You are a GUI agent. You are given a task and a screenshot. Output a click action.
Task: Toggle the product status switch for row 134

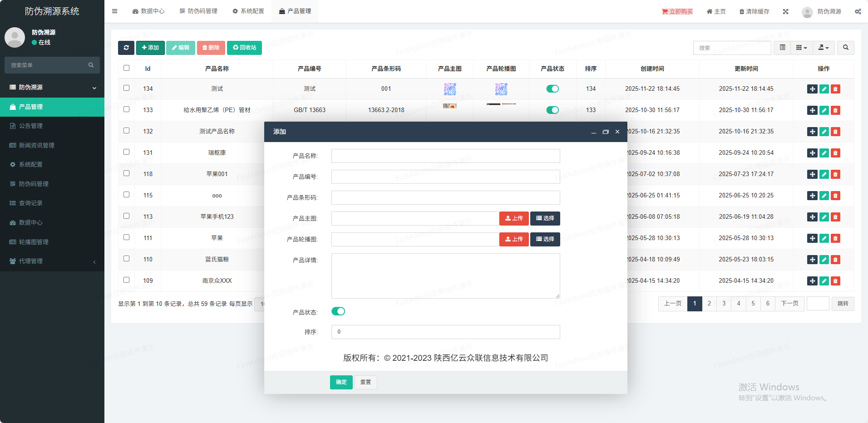coord(552,89)
